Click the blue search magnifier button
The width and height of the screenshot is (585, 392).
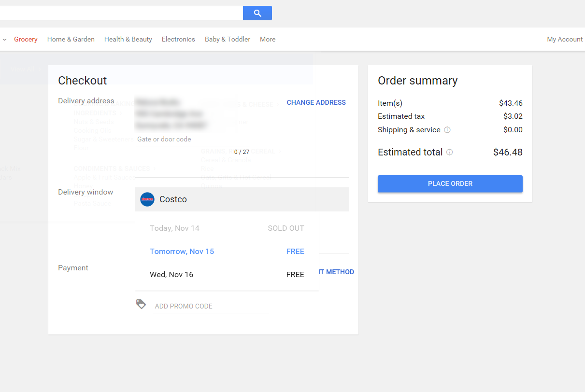click(x=257, y=13)
